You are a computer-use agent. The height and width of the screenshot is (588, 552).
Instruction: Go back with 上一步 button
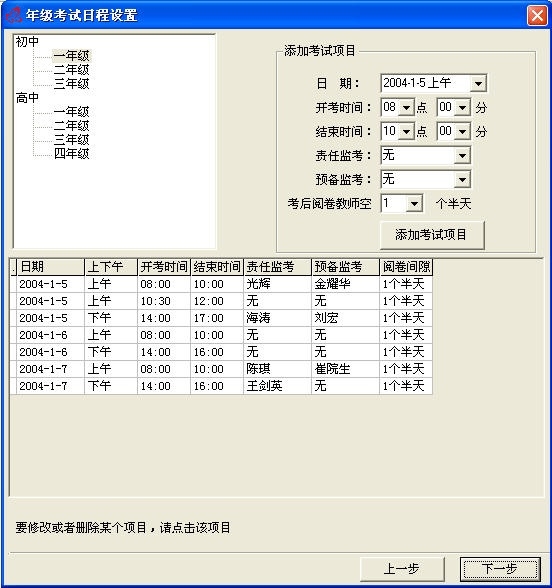[x=402, y=569]
